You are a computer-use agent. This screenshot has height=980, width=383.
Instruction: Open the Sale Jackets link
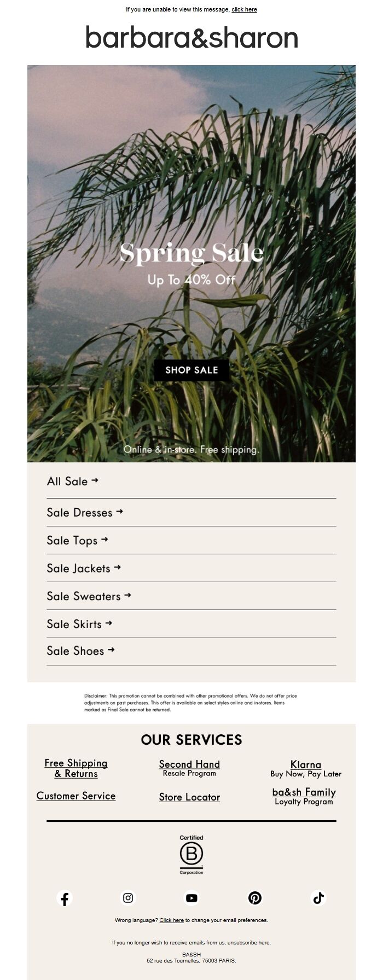[78, 569]
